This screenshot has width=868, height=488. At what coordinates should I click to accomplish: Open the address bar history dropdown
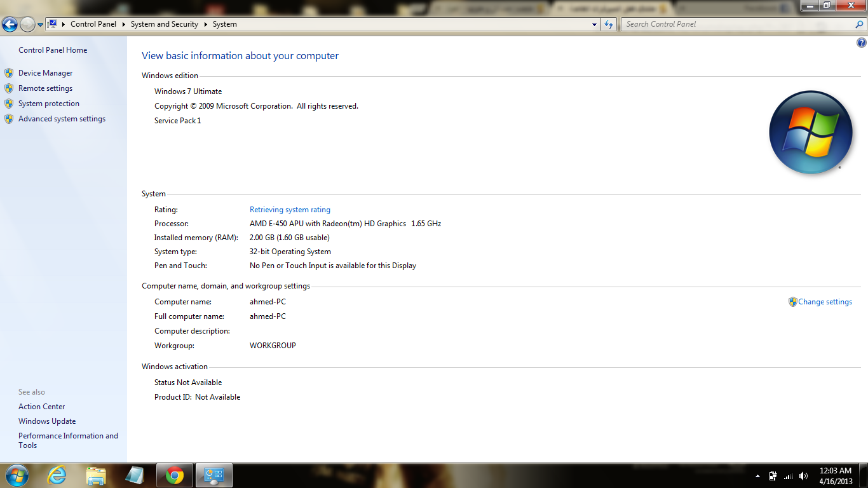point(594,24)
